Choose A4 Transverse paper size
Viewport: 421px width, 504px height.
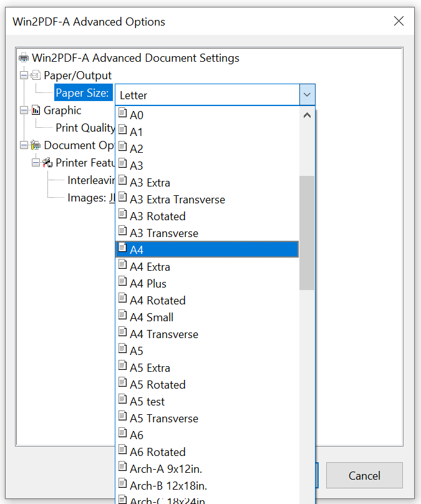click(x=207, y=334)
